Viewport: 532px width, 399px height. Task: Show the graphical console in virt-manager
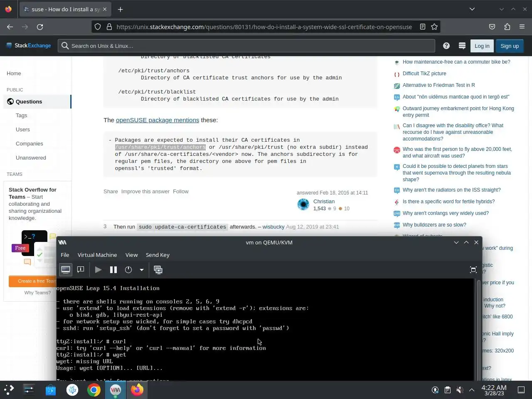click(66, 270)
